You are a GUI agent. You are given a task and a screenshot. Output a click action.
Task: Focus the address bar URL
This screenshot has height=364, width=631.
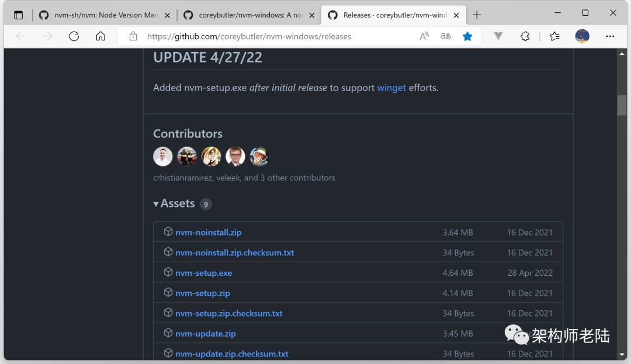tap(249, 36)
